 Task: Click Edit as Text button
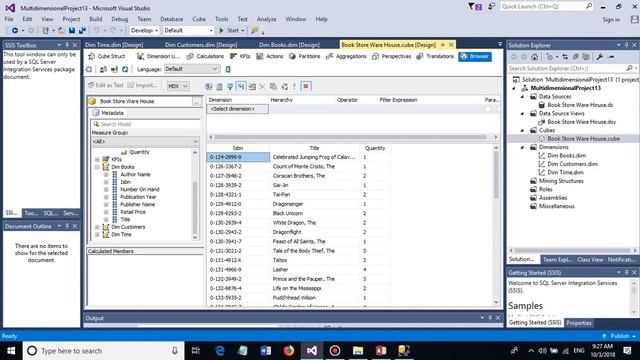[x=106, y=85]
